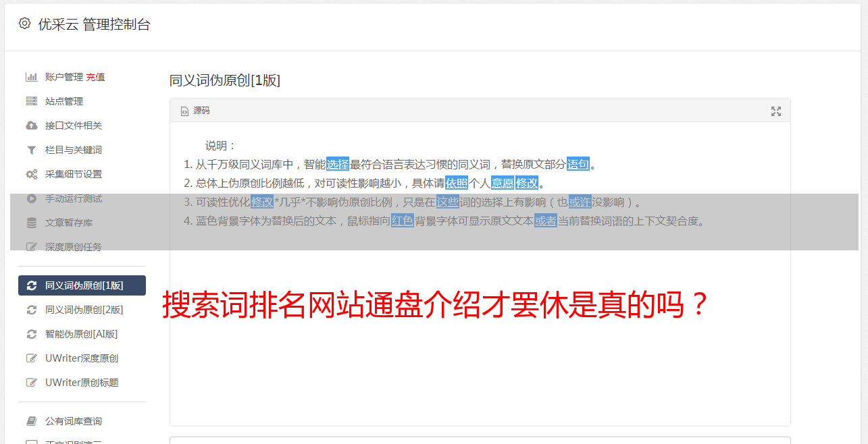This screenshot has width=868, height=444.
Task: Click the gear icon beside 优采云 管理控制台
Action: click(25, 24)
